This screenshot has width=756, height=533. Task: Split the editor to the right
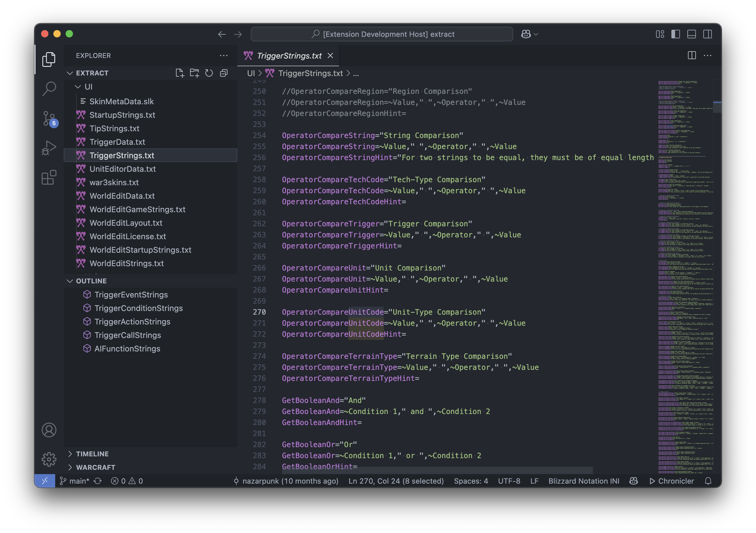[692, 55]
